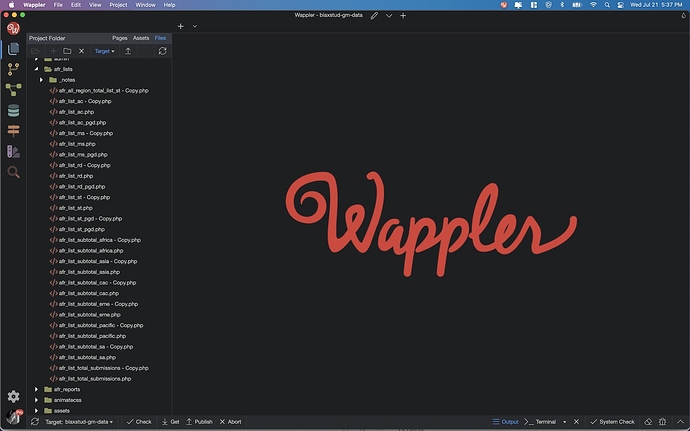
Task: Switch to the Pages tab
Action: pyautogui.click(x=120, y=38)
